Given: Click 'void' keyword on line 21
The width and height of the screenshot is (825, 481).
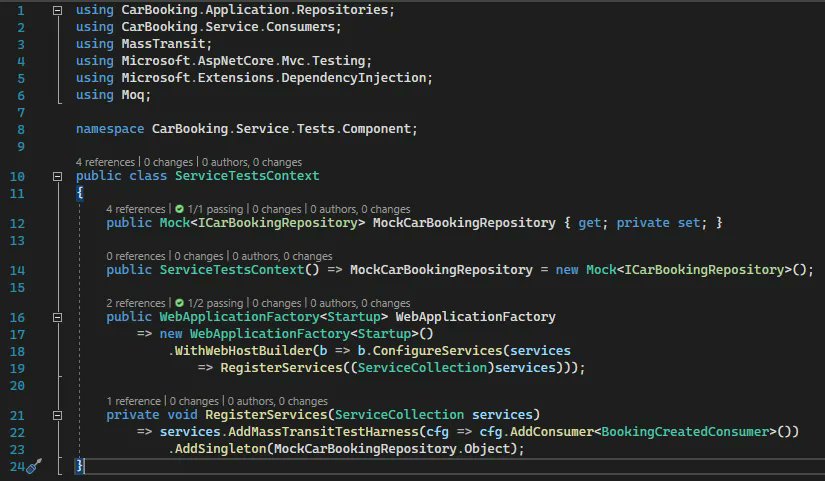Looking at the screenshot, I should [182, 415].
